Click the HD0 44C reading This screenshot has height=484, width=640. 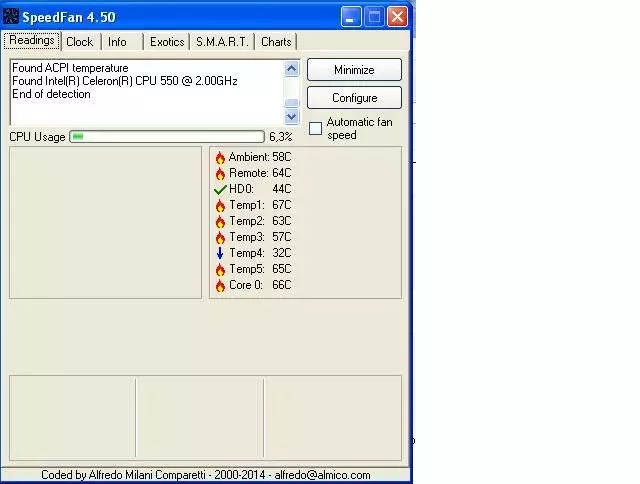[260, 189]
